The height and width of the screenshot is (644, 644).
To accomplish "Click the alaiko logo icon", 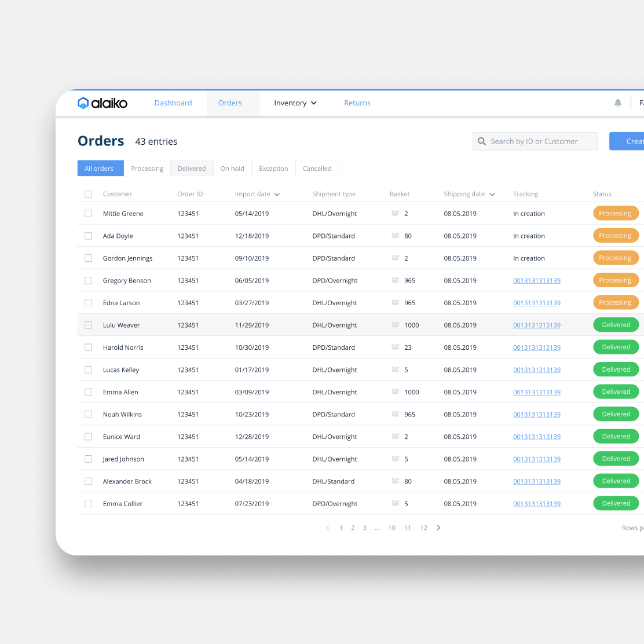I will pos(83,103).
